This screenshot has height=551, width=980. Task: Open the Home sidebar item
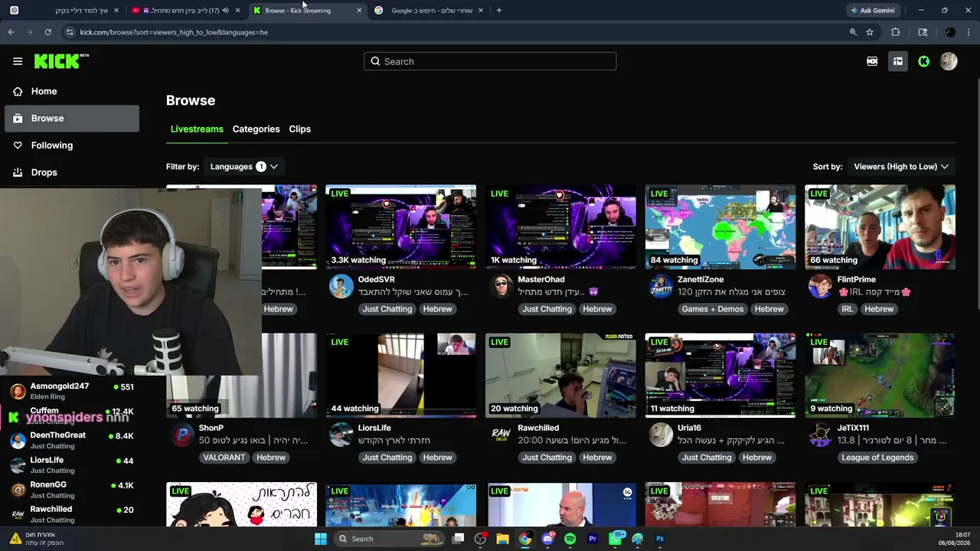click(x=72, y=91)
